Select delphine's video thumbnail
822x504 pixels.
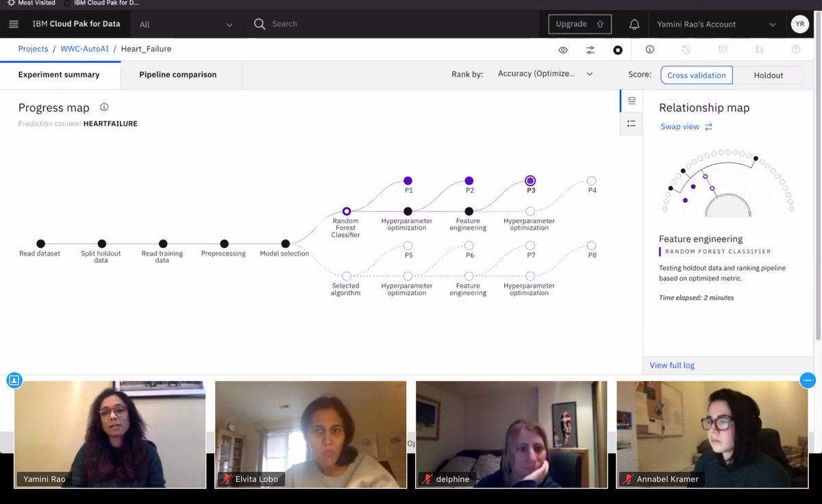point(511,435)
